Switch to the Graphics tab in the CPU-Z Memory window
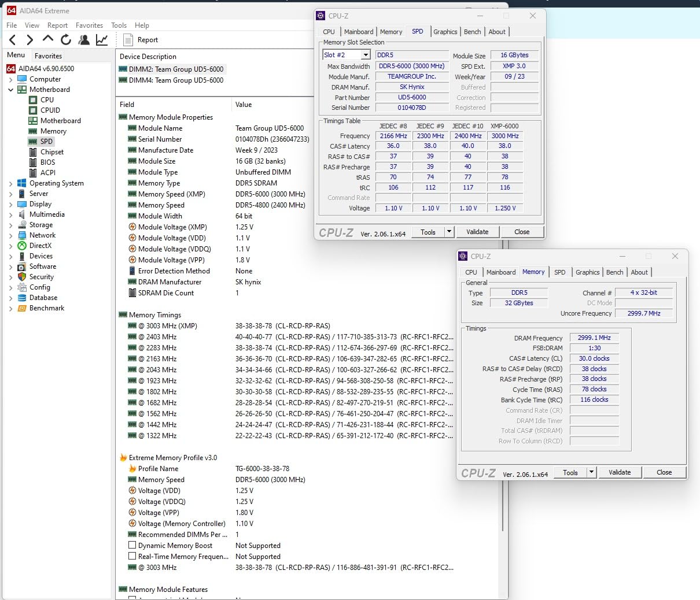The height and width of the screenshot is (600, 700). point(587,272)
